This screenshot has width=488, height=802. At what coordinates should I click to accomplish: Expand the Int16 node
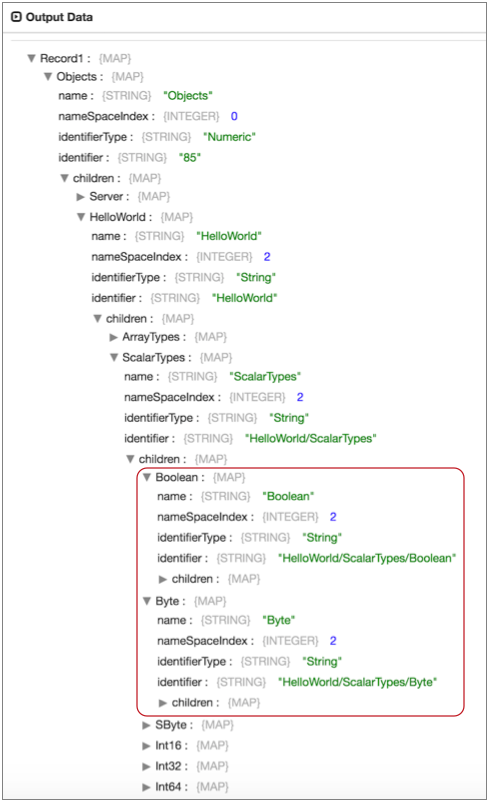146,746
